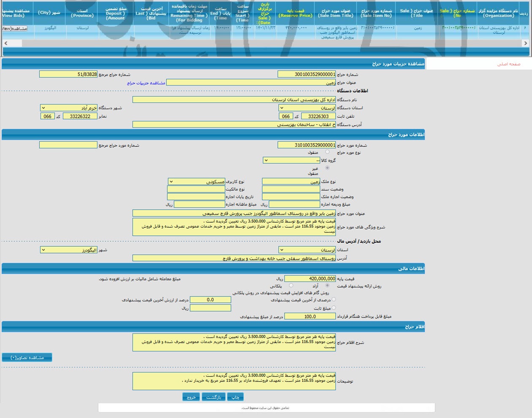Click the خروج (exit) button
The width and height of the screenshot is (532, 418).
[191, 397]
